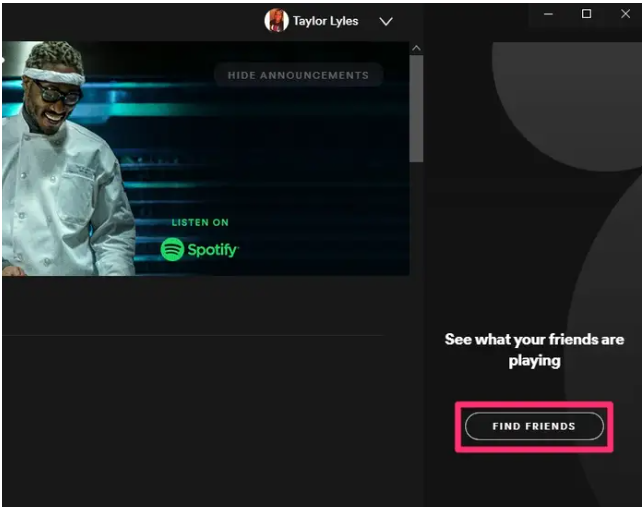Hide announcements using the banner button

[299, 75]
